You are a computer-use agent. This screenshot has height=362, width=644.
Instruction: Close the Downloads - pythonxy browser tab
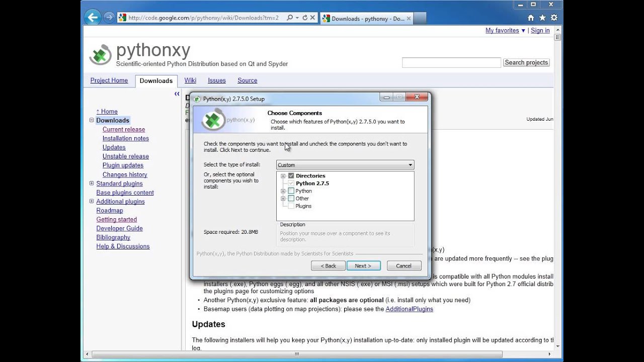[x=409, y=19]
